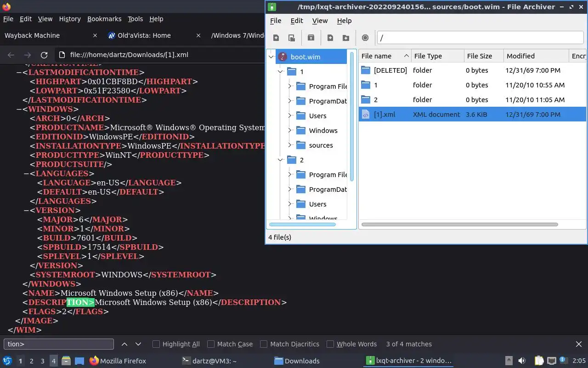Image resolution: width=588 pixels, height=368 pixels.
Task: Click the archive tree horizontal scrollbar
Action: [x=303, y=224]
